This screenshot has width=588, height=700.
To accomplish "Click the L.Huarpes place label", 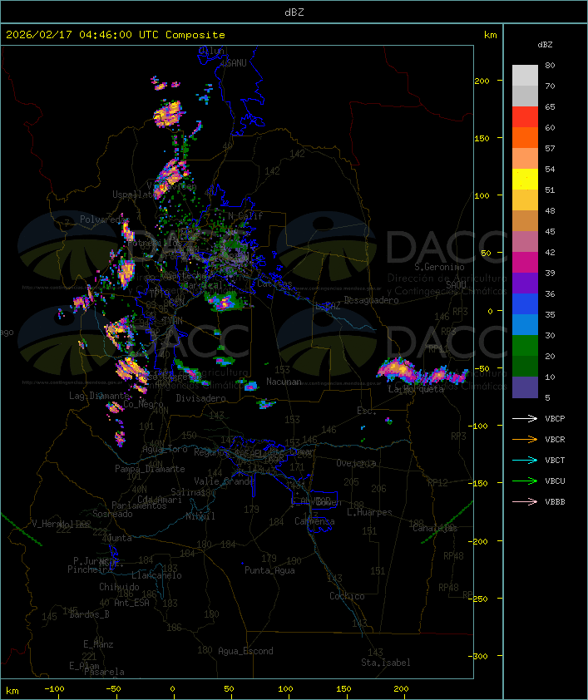I will coord(369,512).
